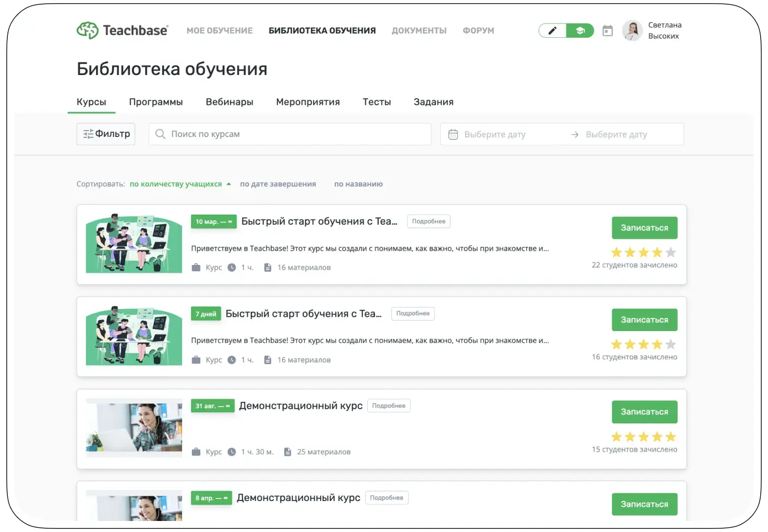768x532 pixels.
Task: Open Подробнее for 7 дней course
Action: click(x=413, y=313)
